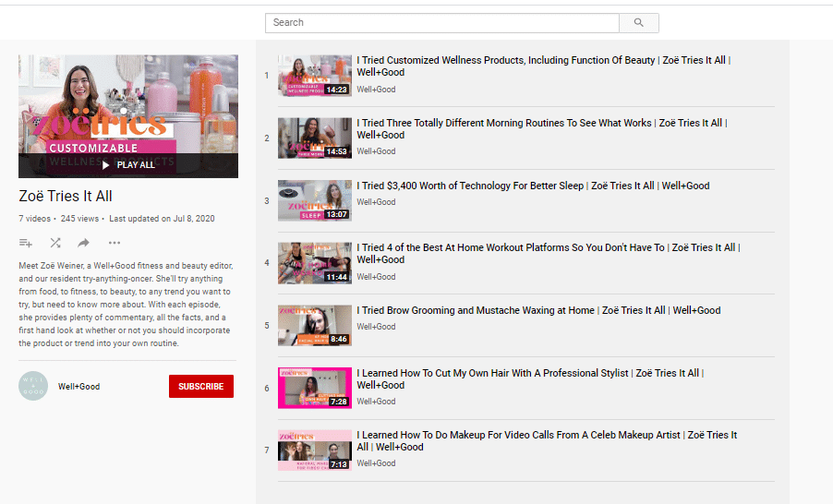The height and width of the screenshot is (504, 833).
Task: Click the 14:23 duration badge
Action: click(337, 90)
